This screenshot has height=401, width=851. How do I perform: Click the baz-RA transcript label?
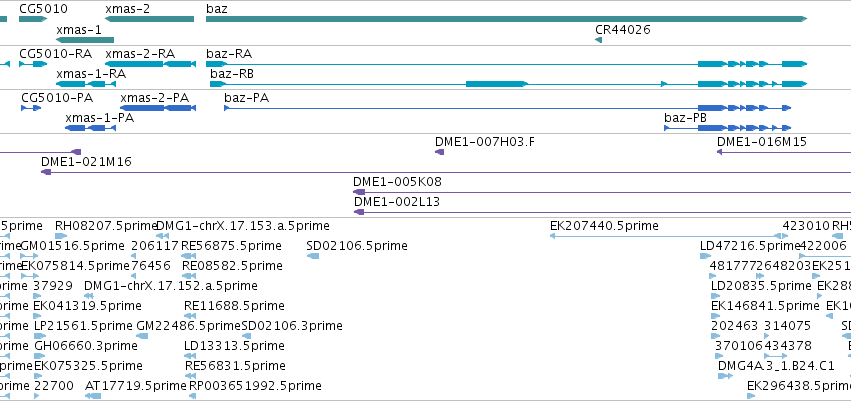tap(229, 54)
